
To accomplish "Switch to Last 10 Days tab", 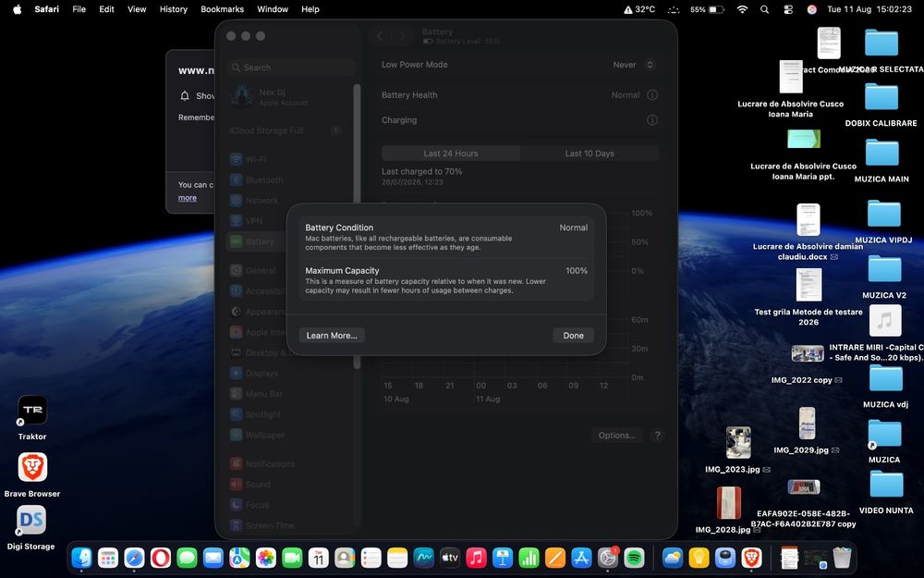I will pos(590,154).
